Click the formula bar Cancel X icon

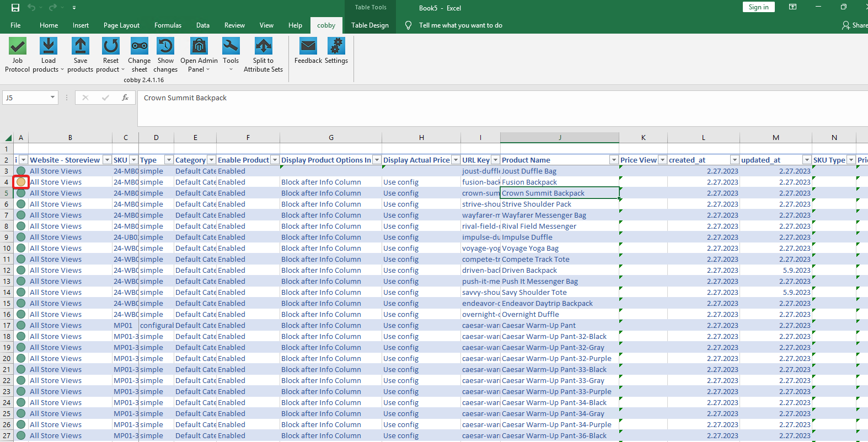(x=85, y=98)
